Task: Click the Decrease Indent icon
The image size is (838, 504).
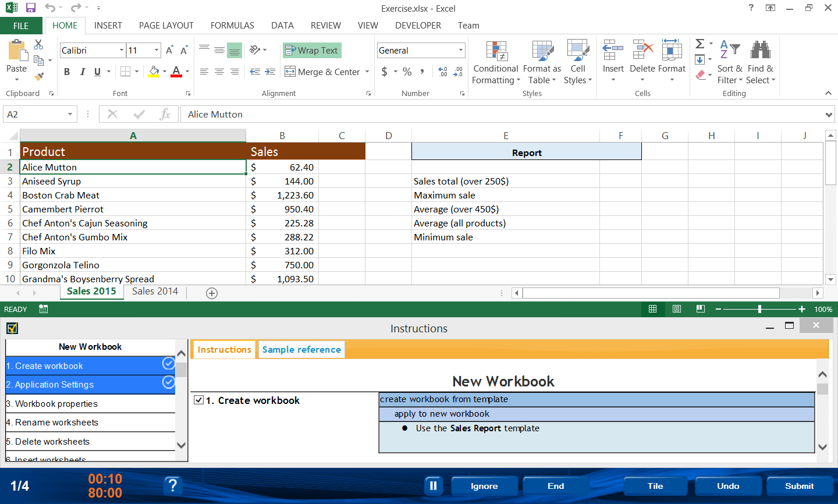Action: 255,72
